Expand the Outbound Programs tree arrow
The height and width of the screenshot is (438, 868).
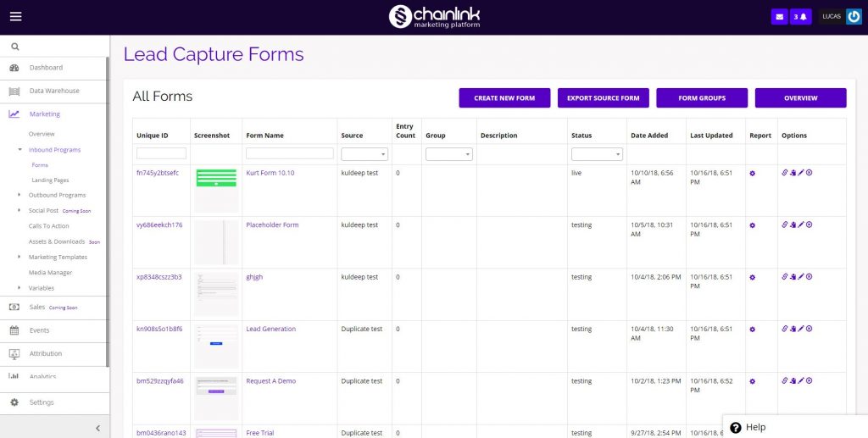pos(19,195)
